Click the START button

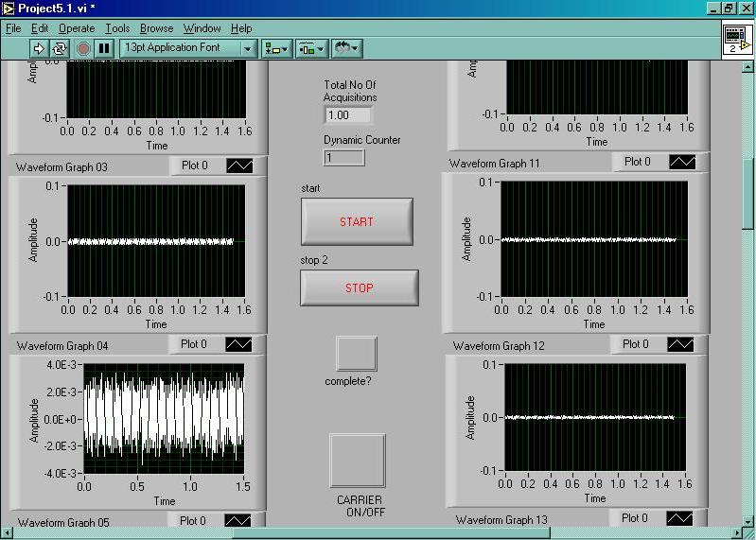pyautogui.click(x=357, y=221)
